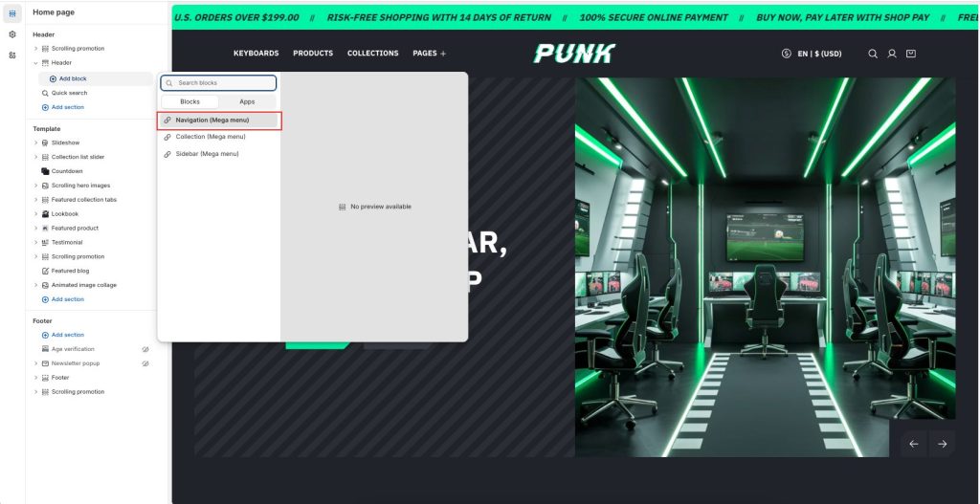Expand the Footer section chevron
980x504 pixels.
click(x=35, y=378)
